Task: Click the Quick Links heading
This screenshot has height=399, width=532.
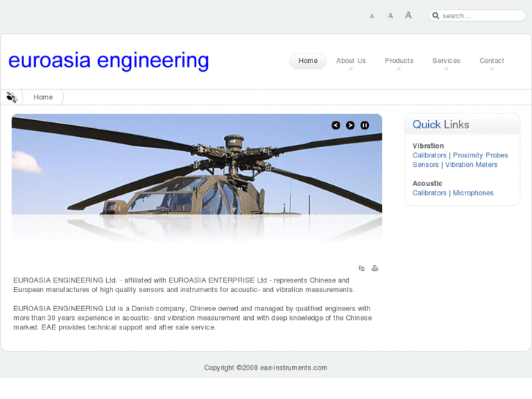Action: coord(441,124)
